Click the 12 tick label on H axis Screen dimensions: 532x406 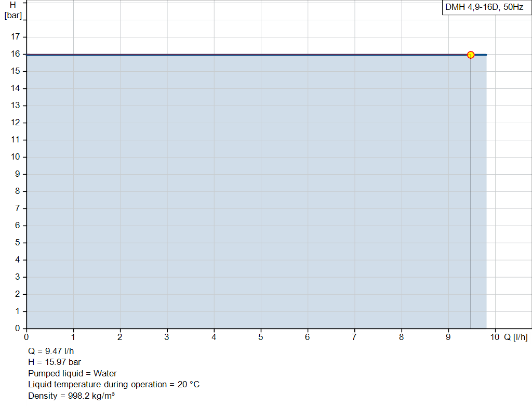(x=15, y=123)
